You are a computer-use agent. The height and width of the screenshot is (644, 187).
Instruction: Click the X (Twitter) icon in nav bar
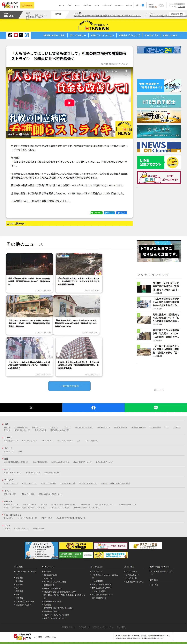[21, 35]
